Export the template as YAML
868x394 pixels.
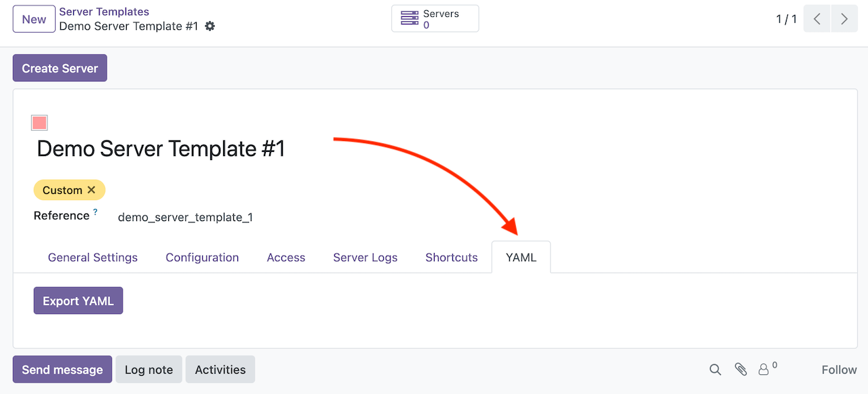point(78,300)
